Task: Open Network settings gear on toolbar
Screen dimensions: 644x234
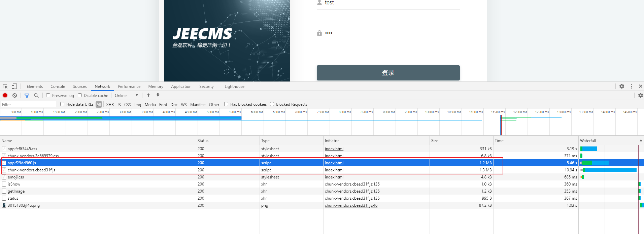Action: (x=641, y=96)
